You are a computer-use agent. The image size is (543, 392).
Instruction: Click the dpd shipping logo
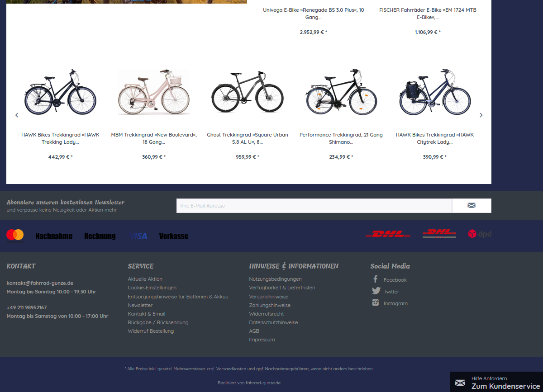coord(480,234)
